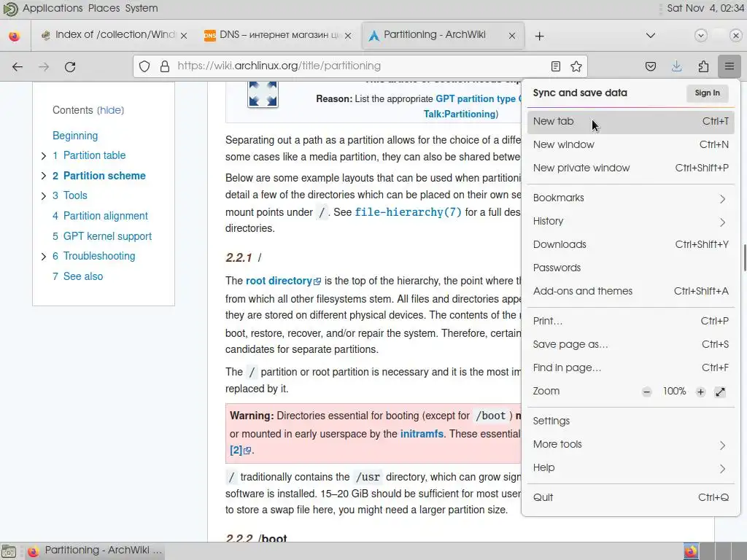This screenshot has height=560, width=747.
Task: Open the More tools submenu
Action: tap(631, 445)
